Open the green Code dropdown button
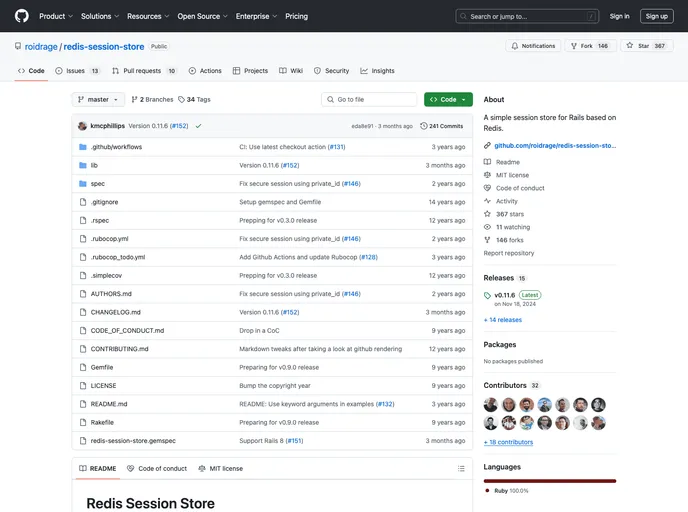 click(x=448, y=100)
